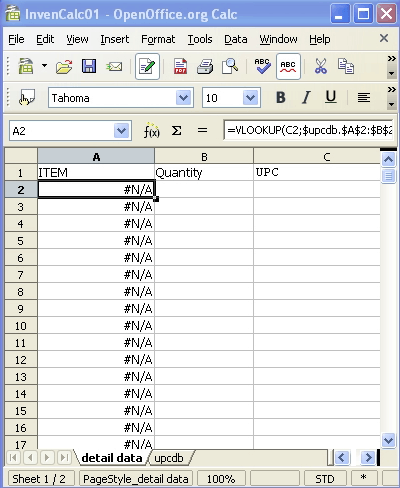Click horizontal scrollbar right arrow
Screen dimensions: 400x488
coord(368,458)
